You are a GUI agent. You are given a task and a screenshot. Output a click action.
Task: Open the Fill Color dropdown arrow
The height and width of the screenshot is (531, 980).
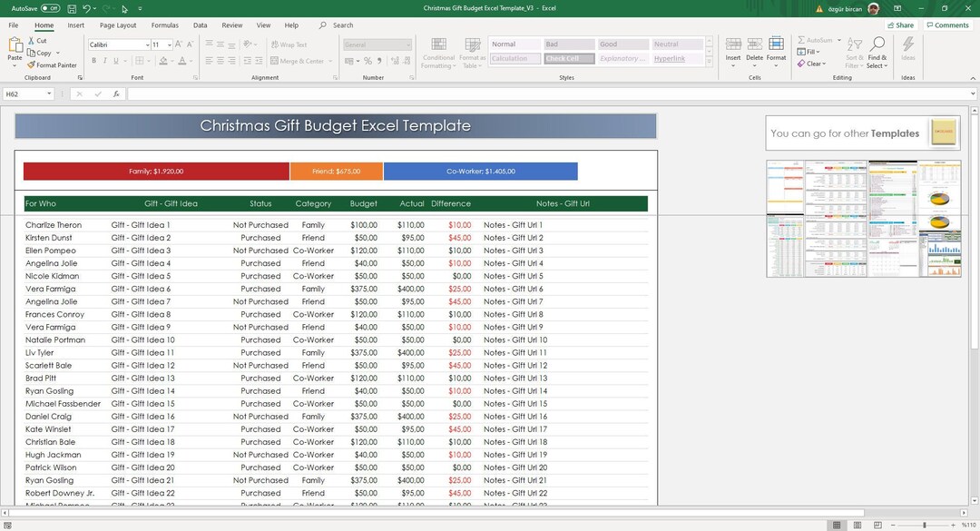(x=171, y=61)
